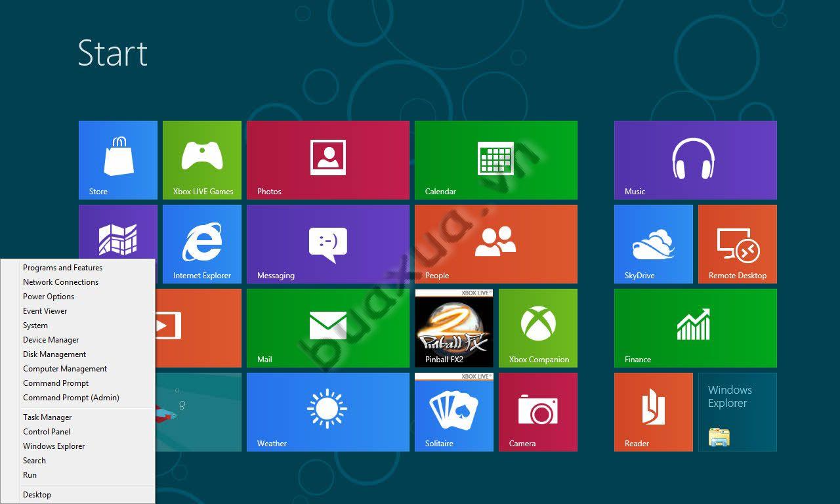The width and height of the screenshot is (840, 504).
Task: Open Computer Management from the menu
Action: tap(78, 369)
